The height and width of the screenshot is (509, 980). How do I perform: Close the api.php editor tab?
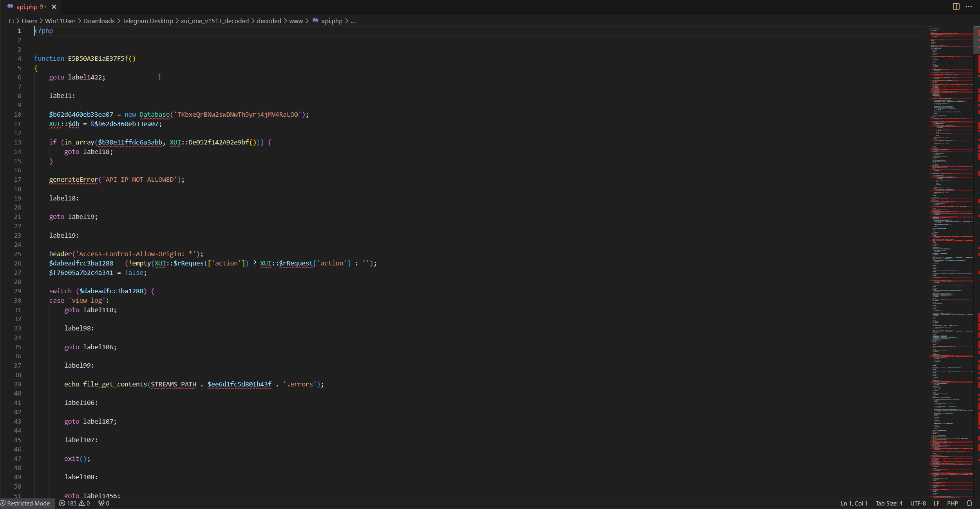[54, 7]
